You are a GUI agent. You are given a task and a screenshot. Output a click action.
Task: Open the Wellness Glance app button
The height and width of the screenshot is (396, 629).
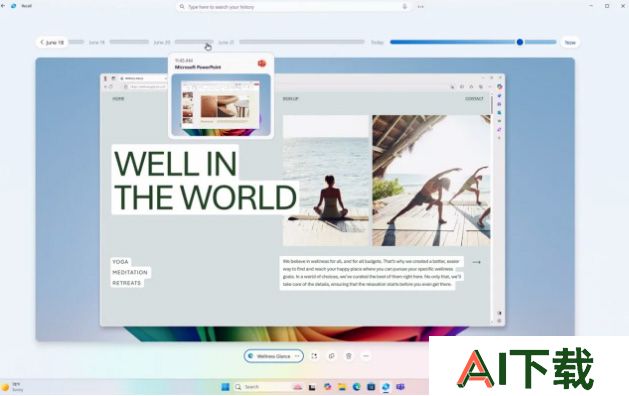pyautogui.click(x=274, y=356)
